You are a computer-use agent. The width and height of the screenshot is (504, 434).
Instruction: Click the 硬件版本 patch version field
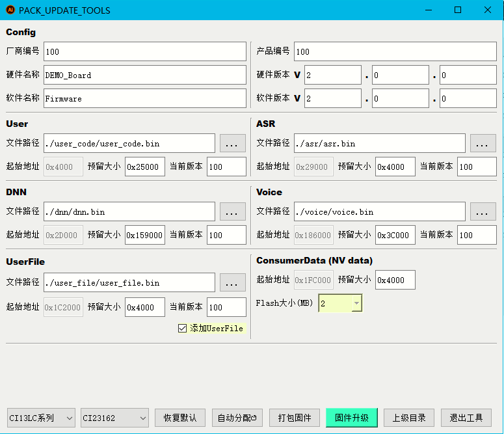click(468, 75)
